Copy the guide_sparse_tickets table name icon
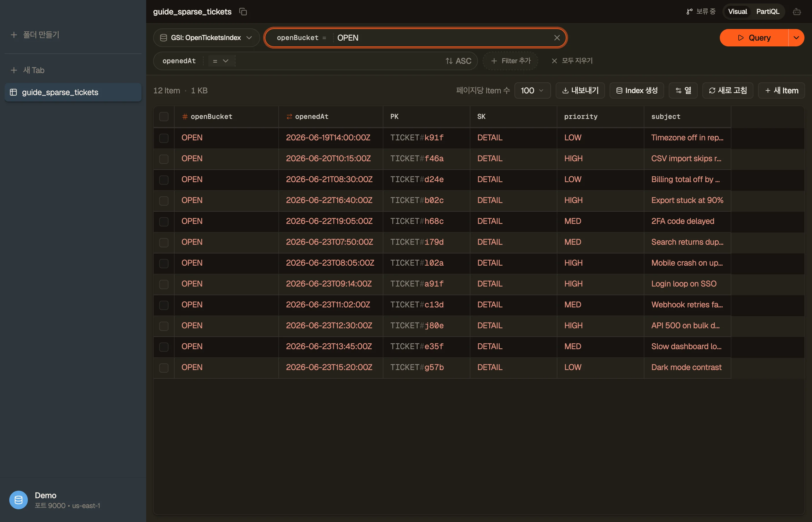Image resolution: width=812 pixels, height=522 pixels. [x=243, y=12]
